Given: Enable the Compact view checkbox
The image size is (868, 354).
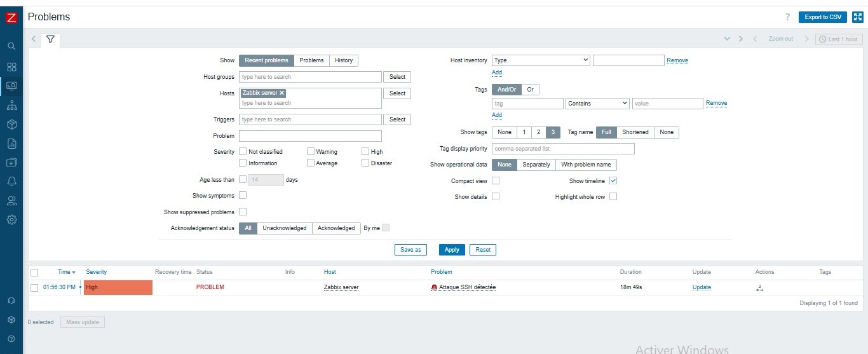Looking at the screenshot, I should coord(496,180).
